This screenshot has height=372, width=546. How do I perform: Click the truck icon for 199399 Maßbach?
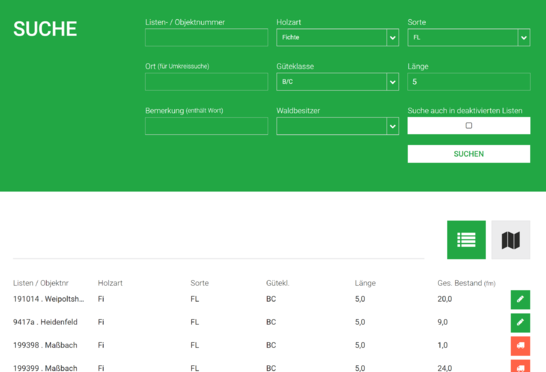(521, 366)
